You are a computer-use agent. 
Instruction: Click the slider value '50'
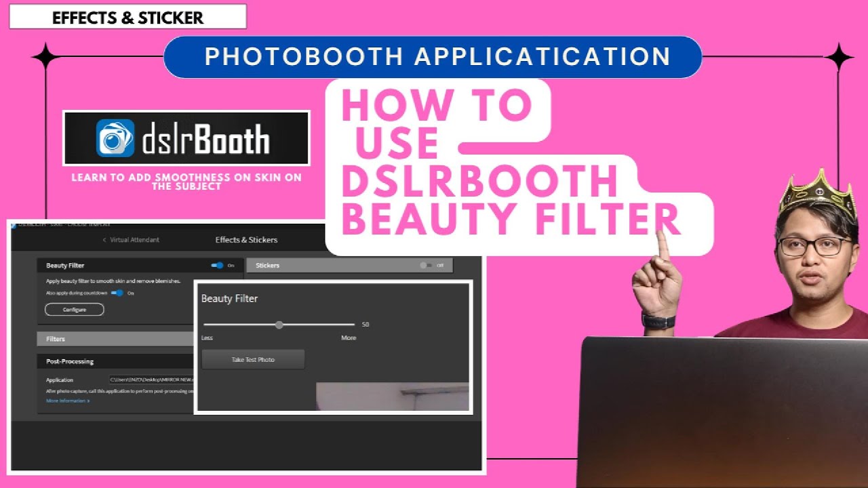pos(366,325)
